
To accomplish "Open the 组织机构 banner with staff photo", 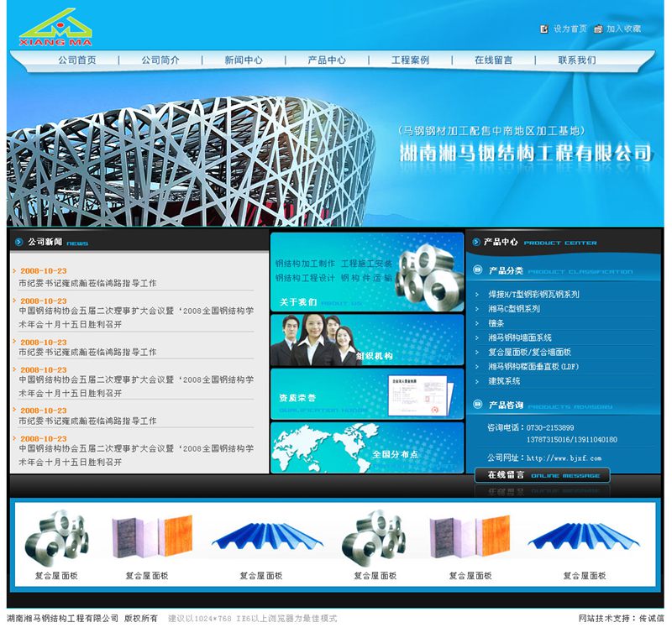I will [366, 339].
